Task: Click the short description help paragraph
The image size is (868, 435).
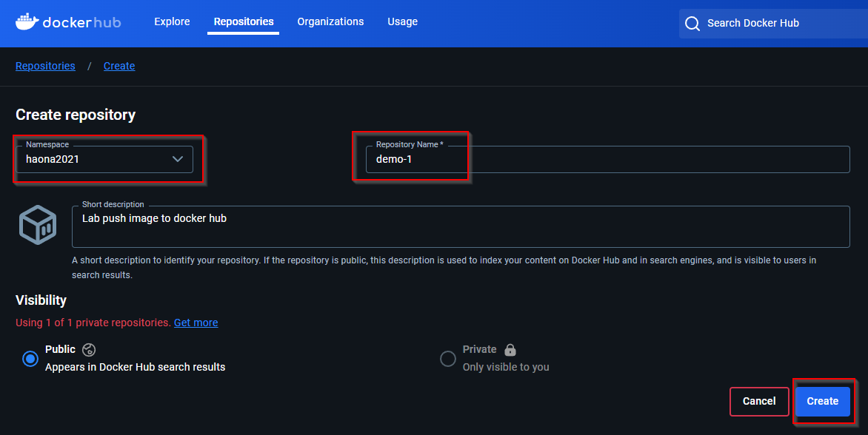Action: tap(444, 268)
